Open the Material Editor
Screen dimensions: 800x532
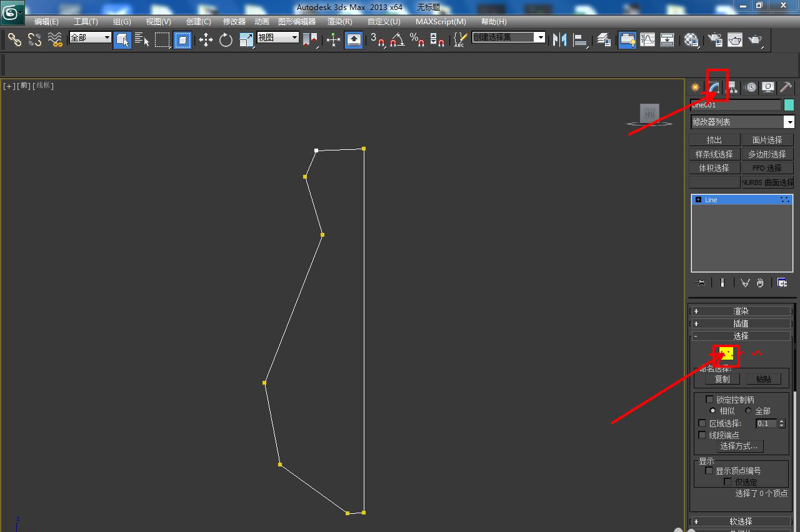click(x=691, y=40)
